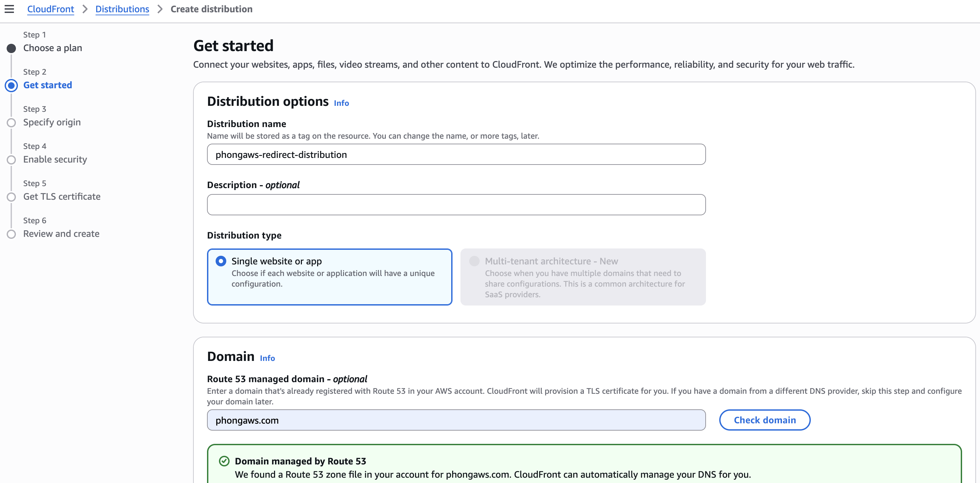
Task: Select Single website or app radio option
Action: click(221, 261)
